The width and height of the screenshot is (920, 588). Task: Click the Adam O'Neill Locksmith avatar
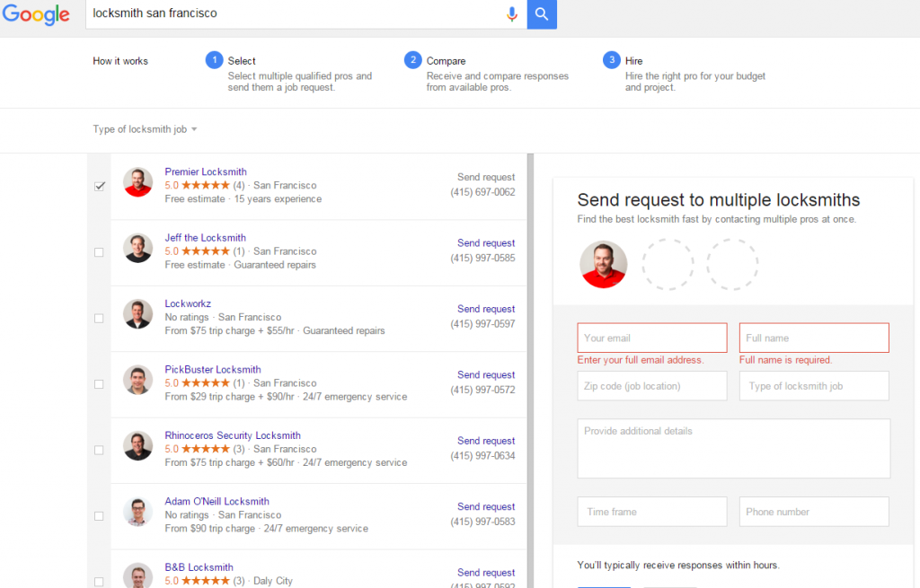[x=137, y=512]
